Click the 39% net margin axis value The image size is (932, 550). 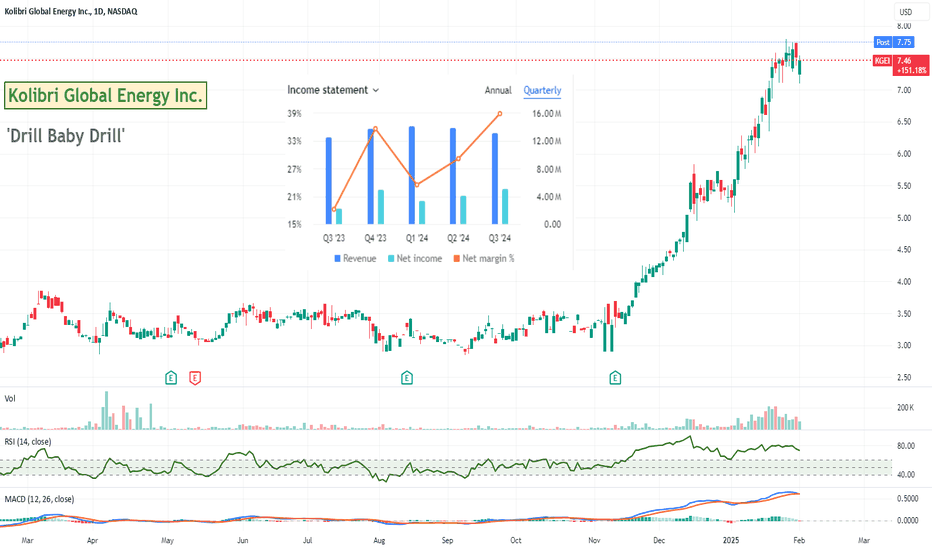pyautogui.click(x=295, y=114)
